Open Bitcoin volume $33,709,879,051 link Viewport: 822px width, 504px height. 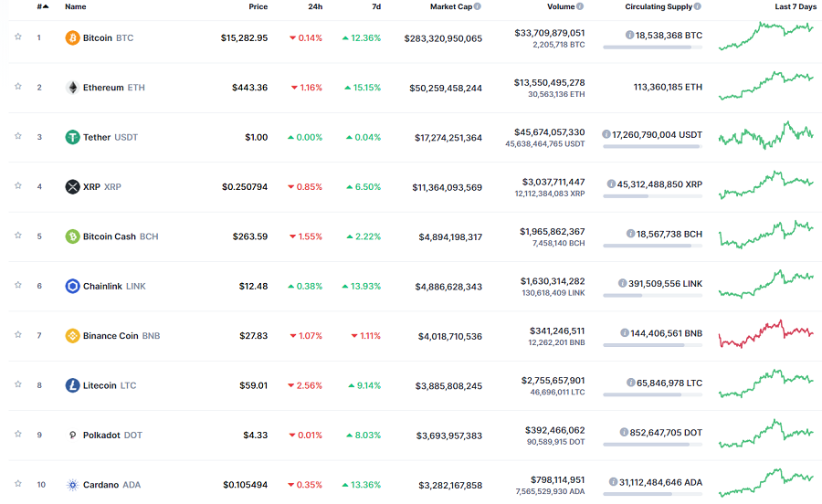coord(550,33)
